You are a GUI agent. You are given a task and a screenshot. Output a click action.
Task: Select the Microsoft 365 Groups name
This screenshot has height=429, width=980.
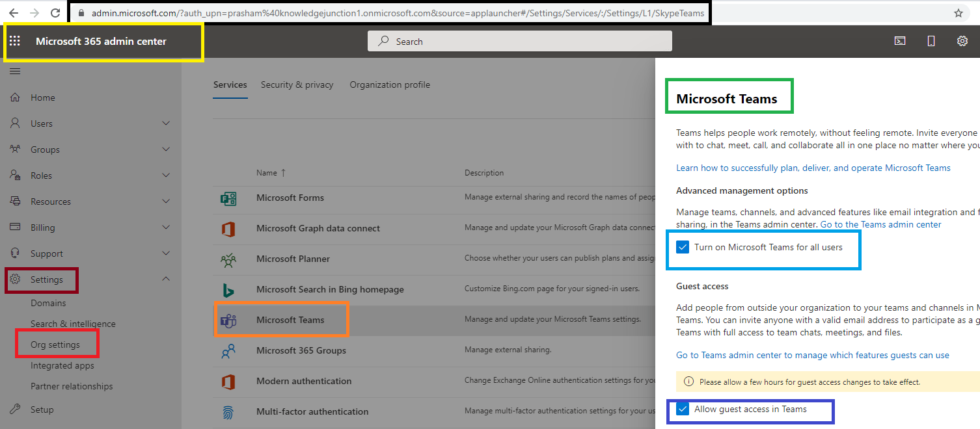click(301, 350)
